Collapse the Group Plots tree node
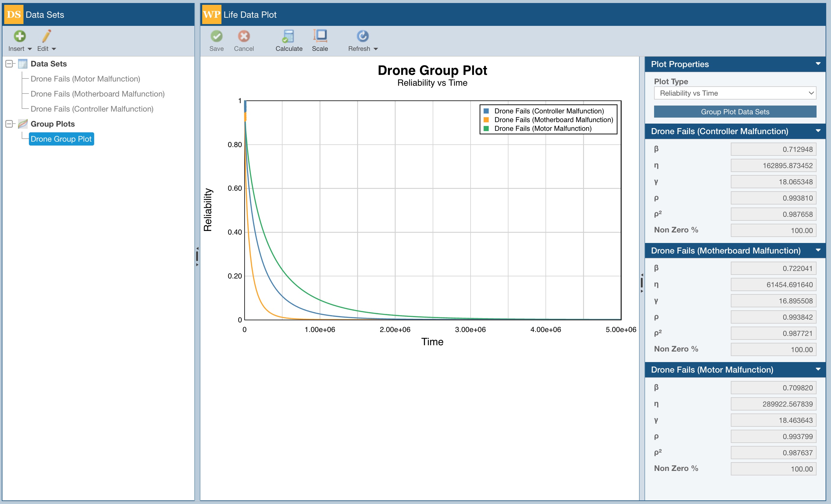The image size is (831, 504). tap(9, 124)
